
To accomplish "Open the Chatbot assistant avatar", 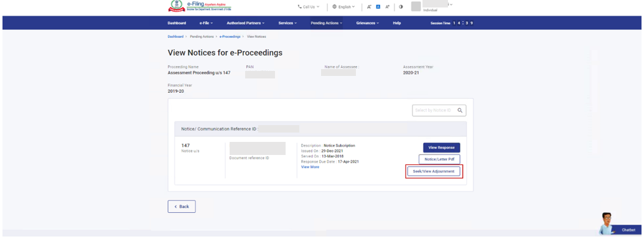I will (605, 224).
